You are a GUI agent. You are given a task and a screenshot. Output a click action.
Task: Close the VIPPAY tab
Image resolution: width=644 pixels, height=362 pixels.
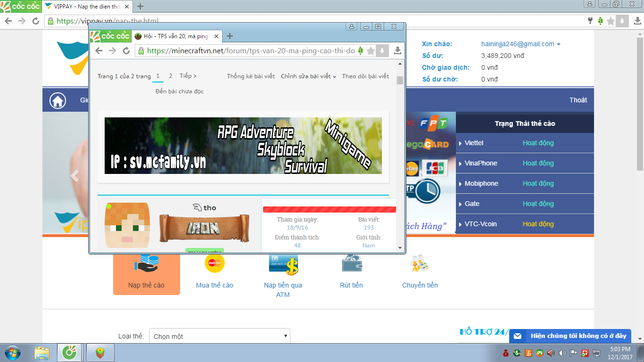coord(127,7)
